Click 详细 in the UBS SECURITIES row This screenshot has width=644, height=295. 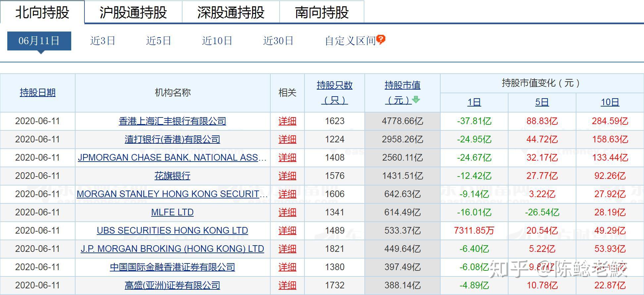(x=287, y=231)
